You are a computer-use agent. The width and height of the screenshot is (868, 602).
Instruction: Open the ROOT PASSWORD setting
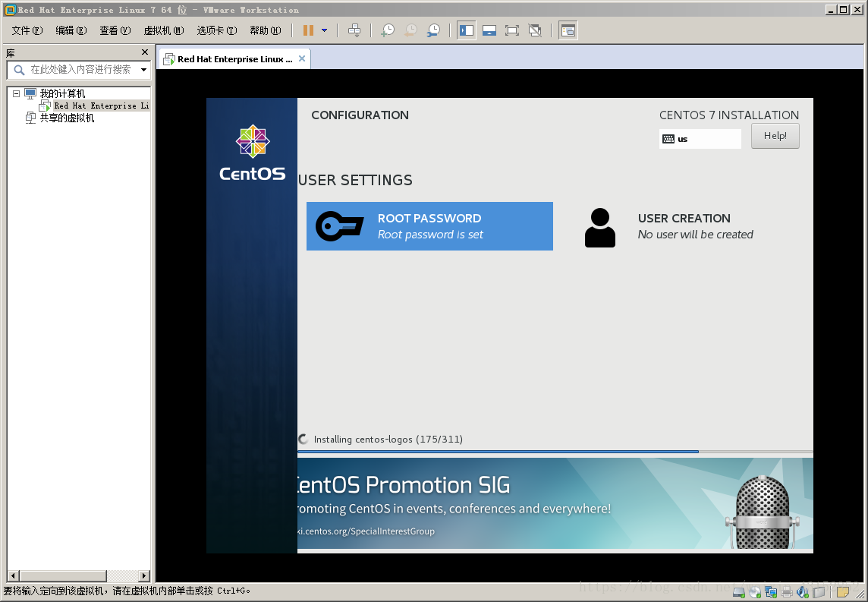point(429,226)
